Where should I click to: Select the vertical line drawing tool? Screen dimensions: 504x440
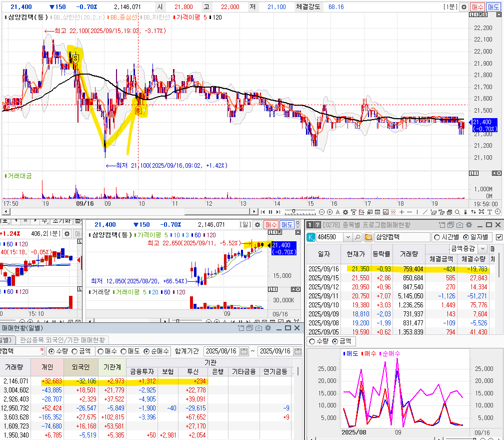click(x=417, y=212)
